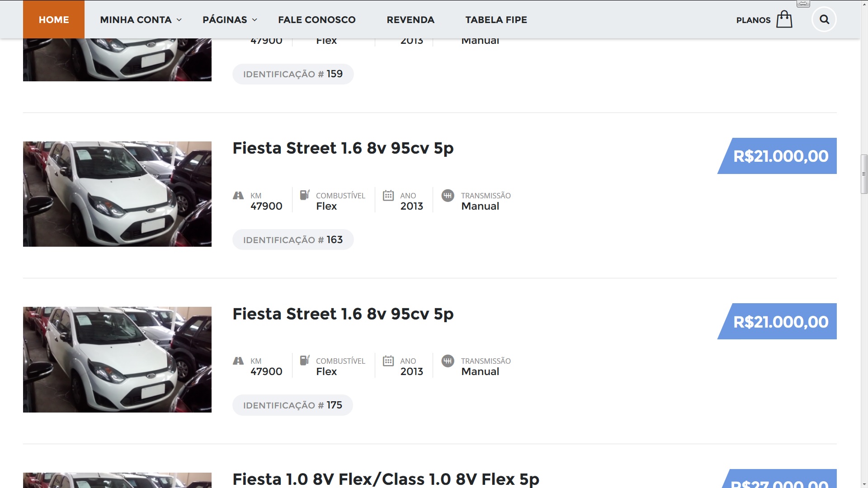Open the Fale Conosco page
Screen dimensions: 868x488
[317, 19]
